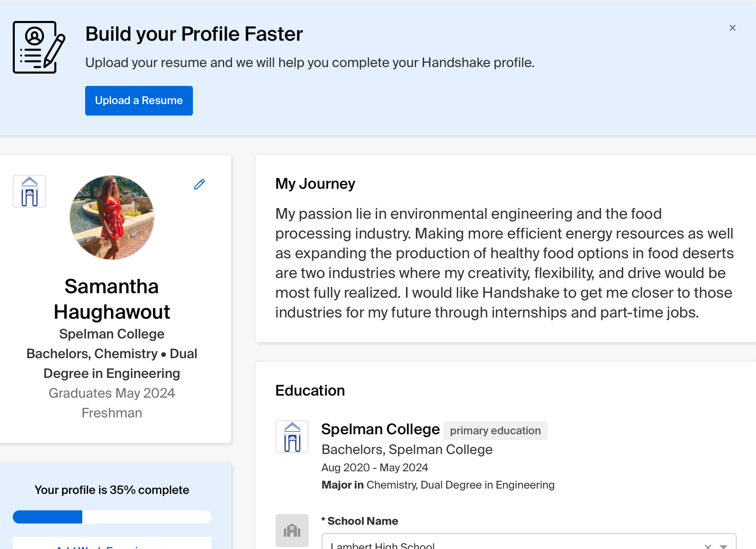Click the Graduates May 2024 text
Image resolution: width=756 pixels, height=549 pixels.
(112, 393)
